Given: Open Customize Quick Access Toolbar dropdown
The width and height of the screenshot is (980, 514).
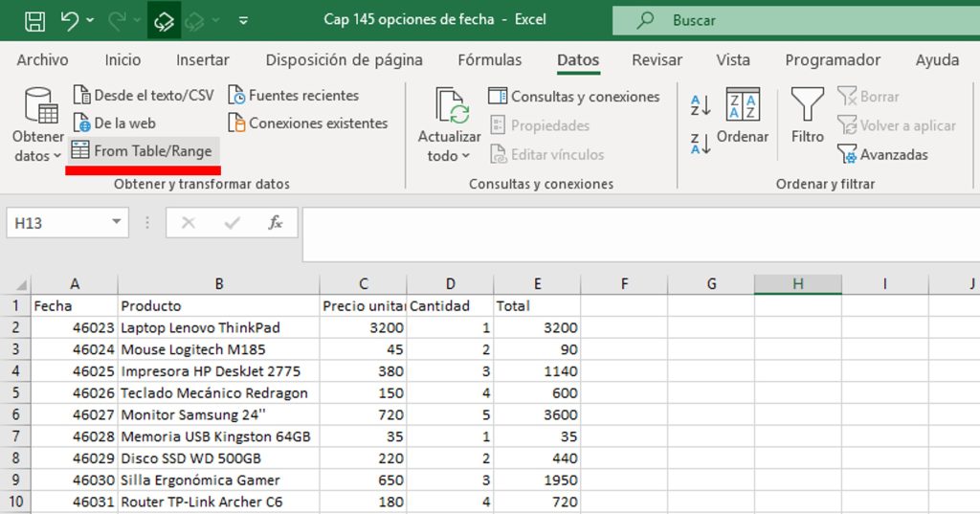Looking at the screenshot, I should [x=243, y=21].
